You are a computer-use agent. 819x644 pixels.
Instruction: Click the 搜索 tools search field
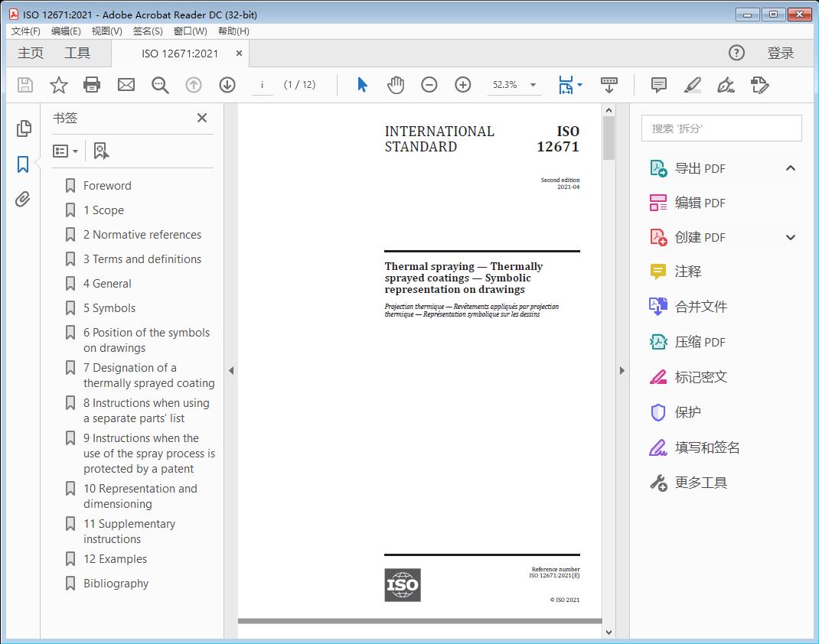point(721,128)
